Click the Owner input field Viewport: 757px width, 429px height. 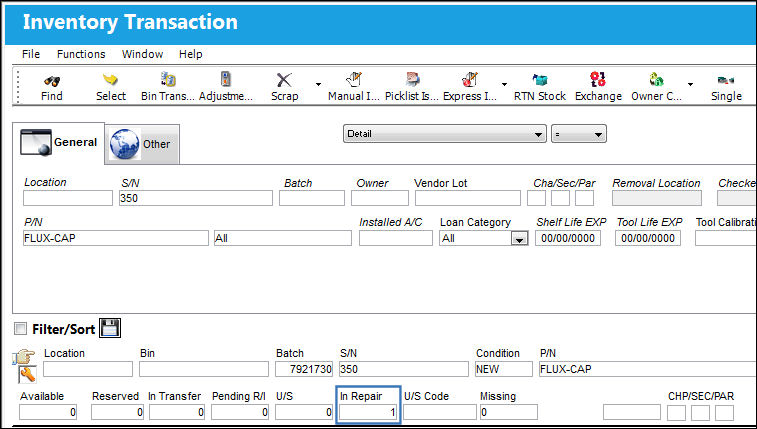pos(379,198)
